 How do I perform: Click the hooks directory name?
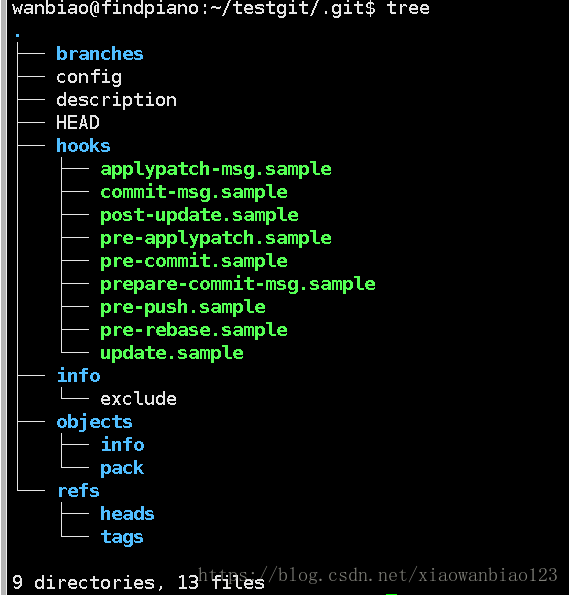[x=83, y=146]
